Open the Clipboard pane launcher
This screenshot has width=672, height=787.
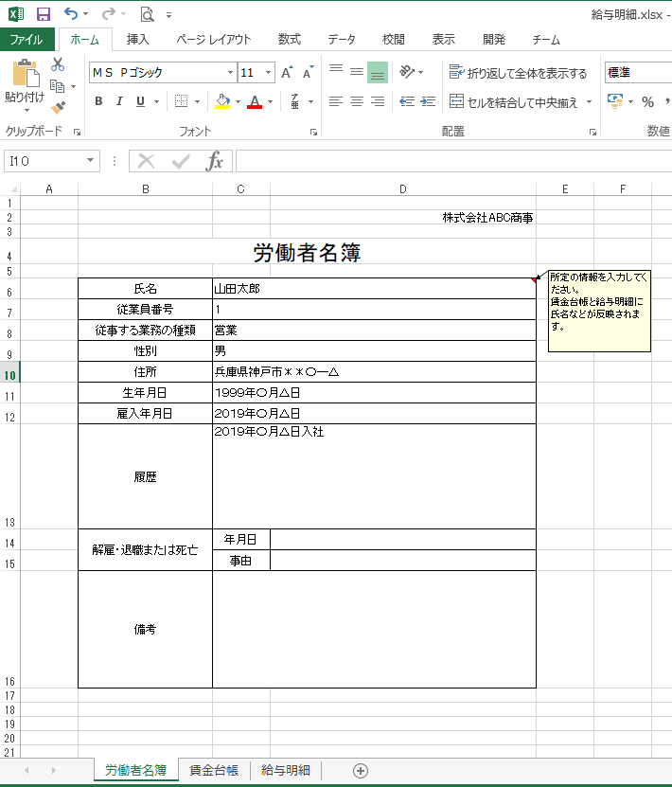[77, 132]
